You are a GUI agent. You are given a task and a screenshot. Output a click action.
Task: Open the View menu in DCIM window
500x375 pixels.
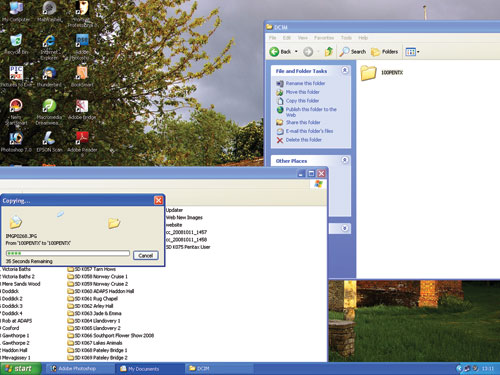pyautogui.click(x=303, y=38)
